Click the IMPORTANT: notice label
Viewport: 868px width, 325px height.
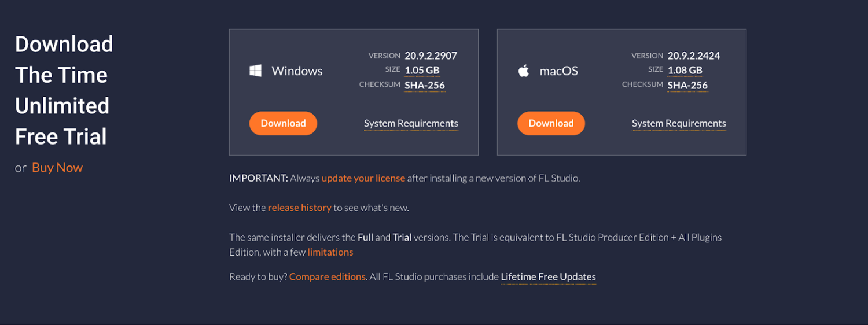[258, 178]
